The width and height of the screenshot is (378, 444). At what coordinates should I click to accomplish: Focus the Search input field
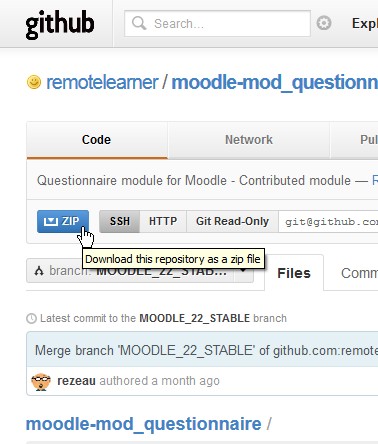[x=217, y=24]
